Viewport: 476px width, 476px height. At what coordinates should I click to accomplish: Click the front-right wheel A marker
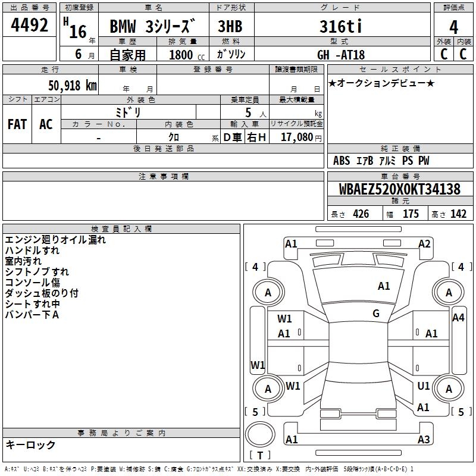point(449,293)
